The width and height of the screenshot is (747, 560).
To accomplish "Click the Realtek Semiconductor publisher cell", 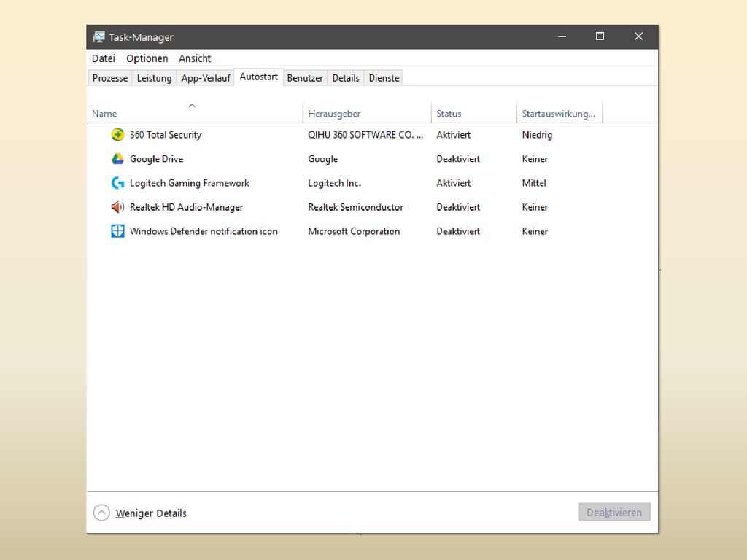I will 355,207.
